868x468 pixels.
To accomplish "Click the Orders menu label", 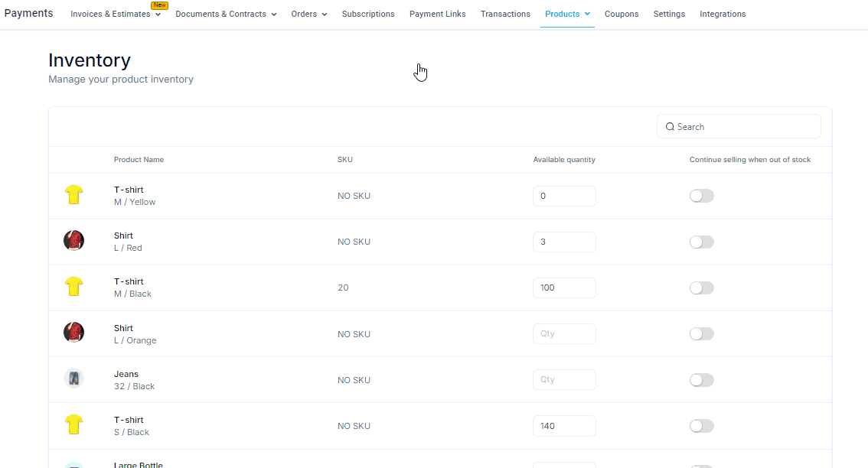I will (304, 15).
